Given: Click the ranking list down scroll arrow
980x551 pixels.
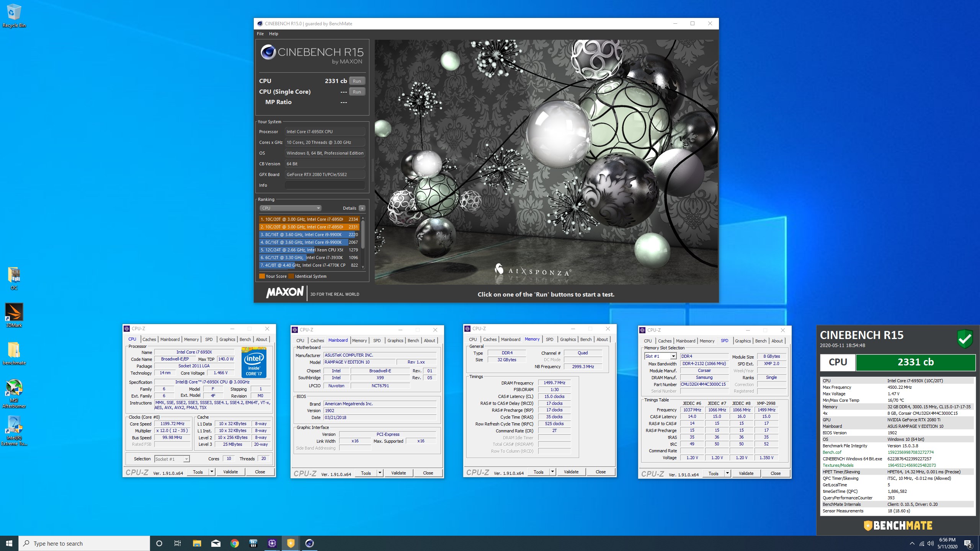Looking at the screenshot, I should (x=363, y=267).
